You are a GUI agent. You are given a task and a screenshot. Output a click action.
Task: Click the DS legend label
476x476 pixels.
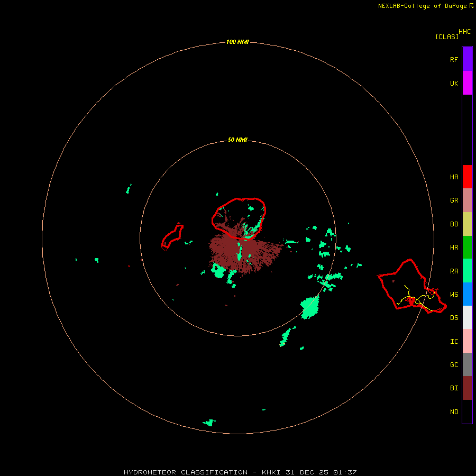click(454, 317)
